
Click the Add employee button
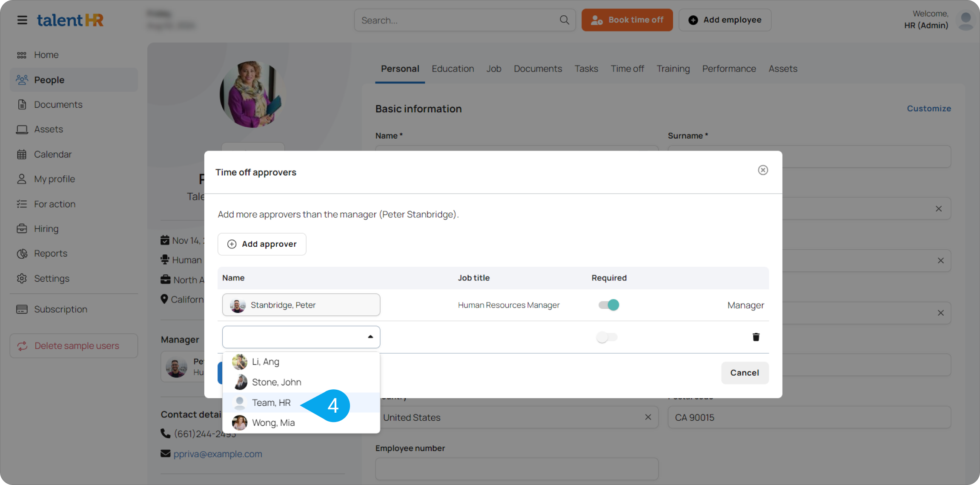pyautogui.click(x=725, y=20)
